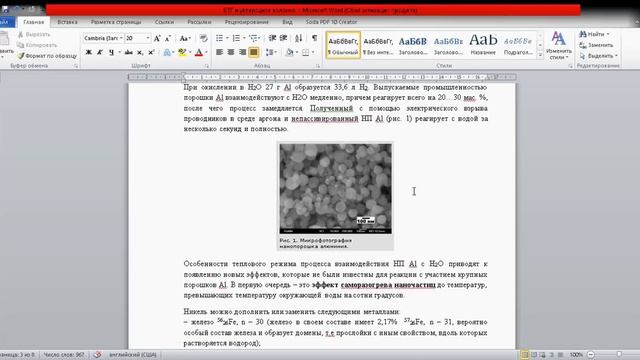Switch to print layout view
Screen dimensions: 640x360
(524, 355)
